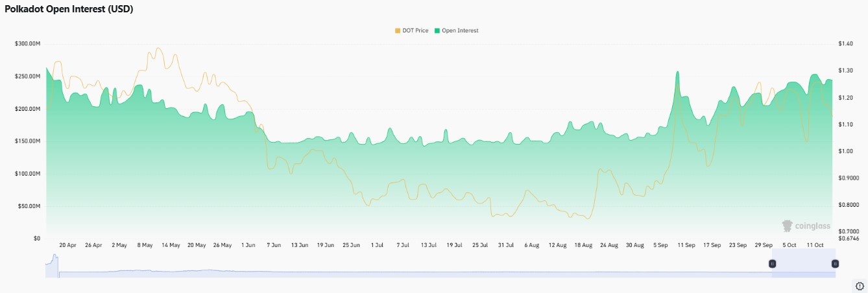
Task: Click the yellow DOT Price color swatch
Action: coord(398,30)
